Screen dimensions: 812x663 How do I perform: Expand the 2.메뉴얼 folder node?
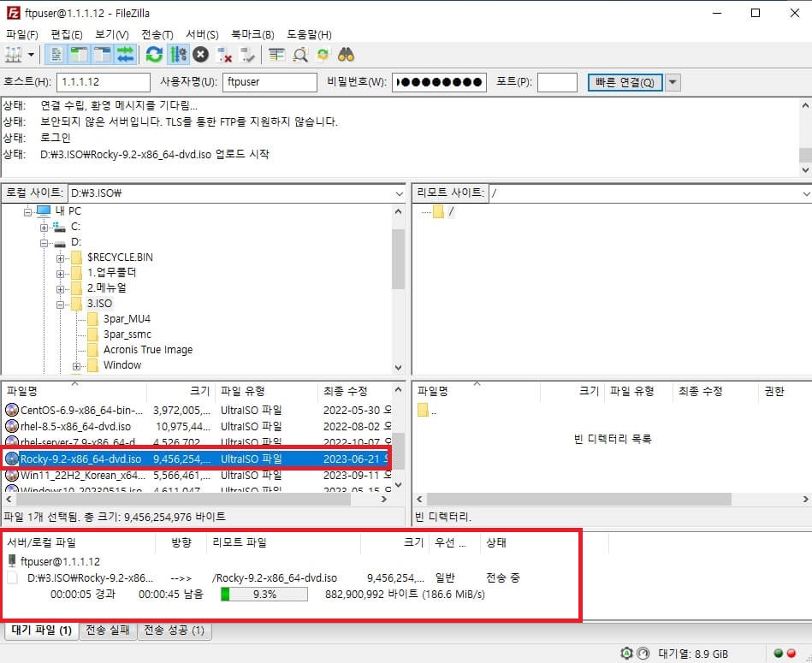[x=61, y=289]
